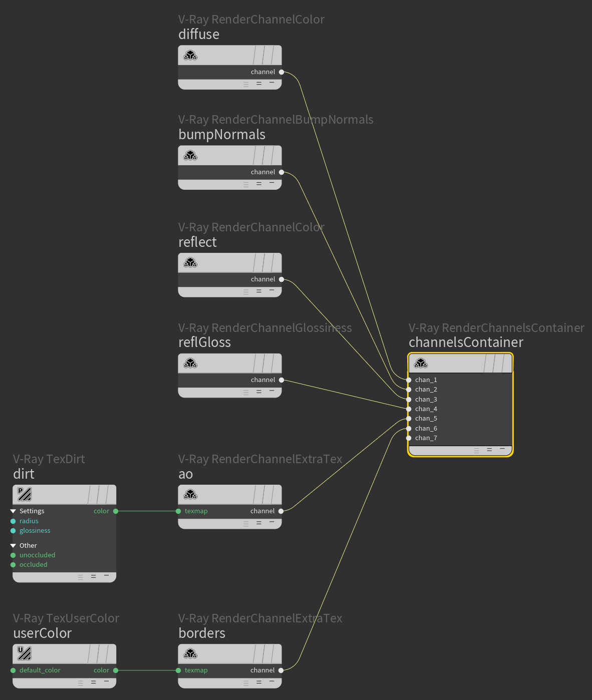Set dirt node to medium detail (=)
The image size is (592, 700).
point(94,576)
